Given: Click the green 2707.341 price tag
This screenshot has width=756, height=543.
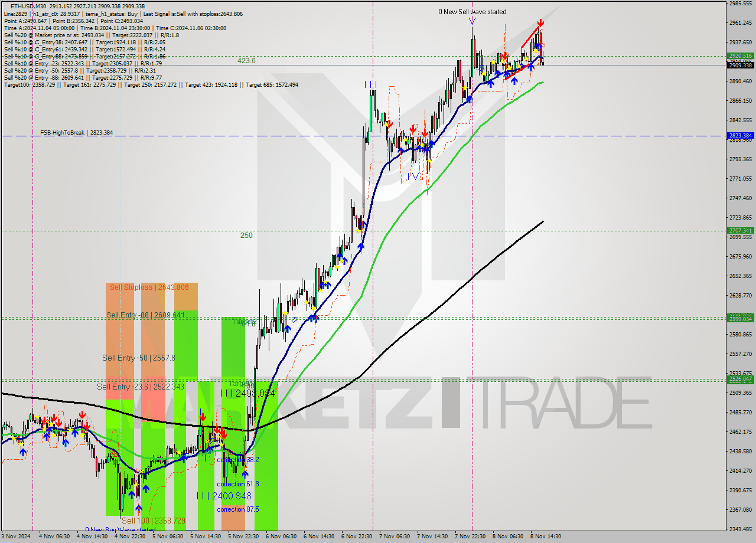Looking at the screenshot, I should click(741, 231).
